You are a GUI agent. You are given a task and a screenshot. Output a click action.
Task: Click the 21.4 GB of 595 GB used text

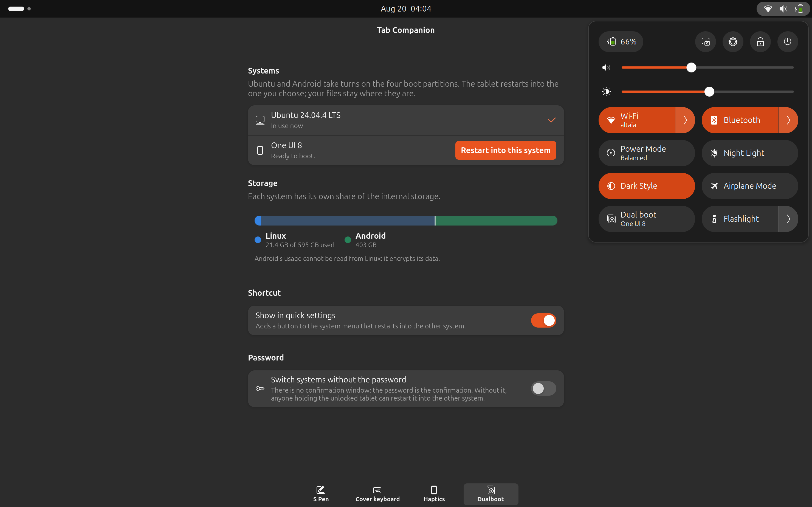[x=300, y=245]
